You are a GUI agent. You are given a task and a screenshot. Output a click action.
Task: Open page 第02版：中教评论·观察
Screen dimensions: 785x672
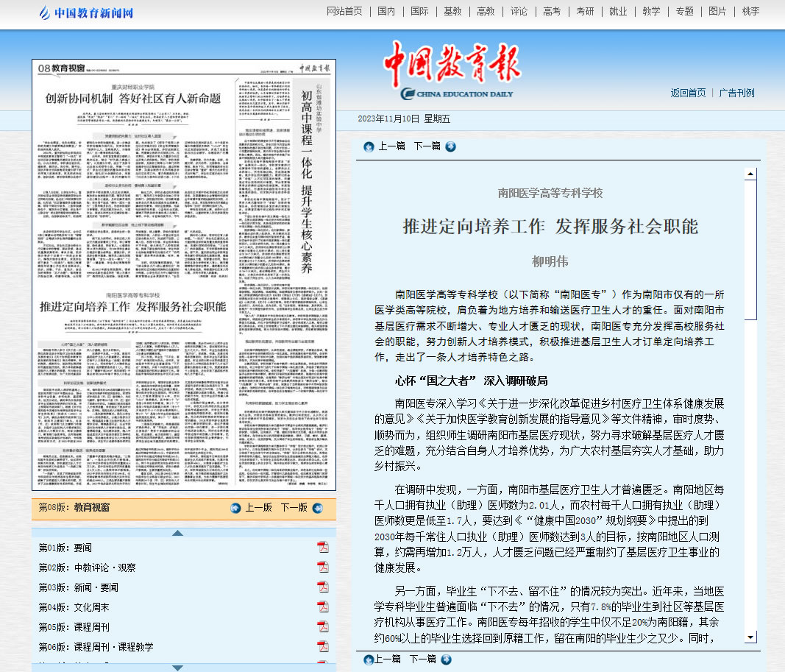pos(87,567)
